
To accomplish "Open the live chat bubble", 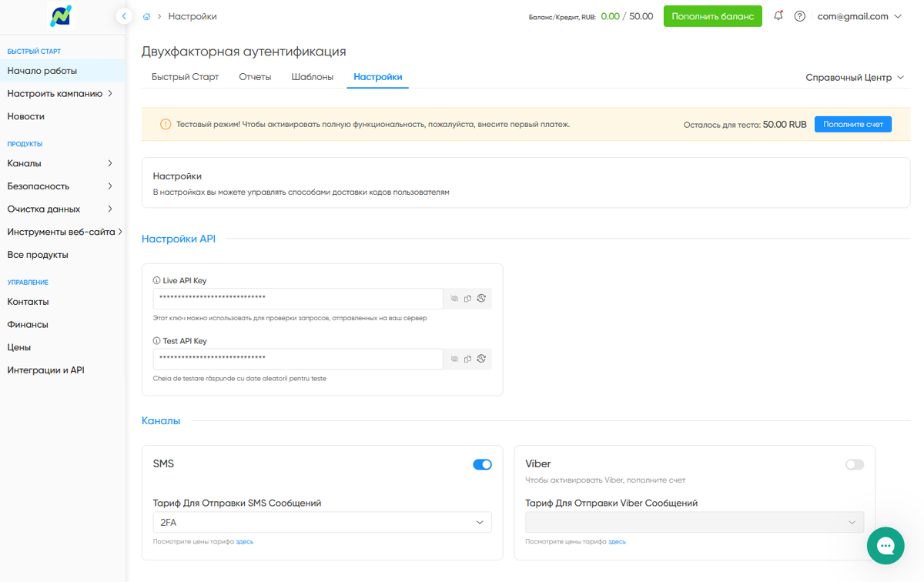I will pos(885,546).
